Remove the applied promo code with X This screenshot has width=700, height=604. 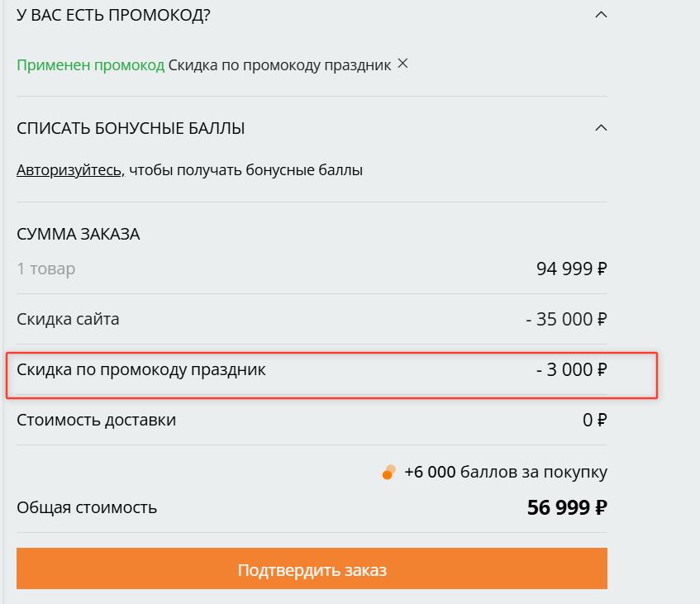coord(402,64)
